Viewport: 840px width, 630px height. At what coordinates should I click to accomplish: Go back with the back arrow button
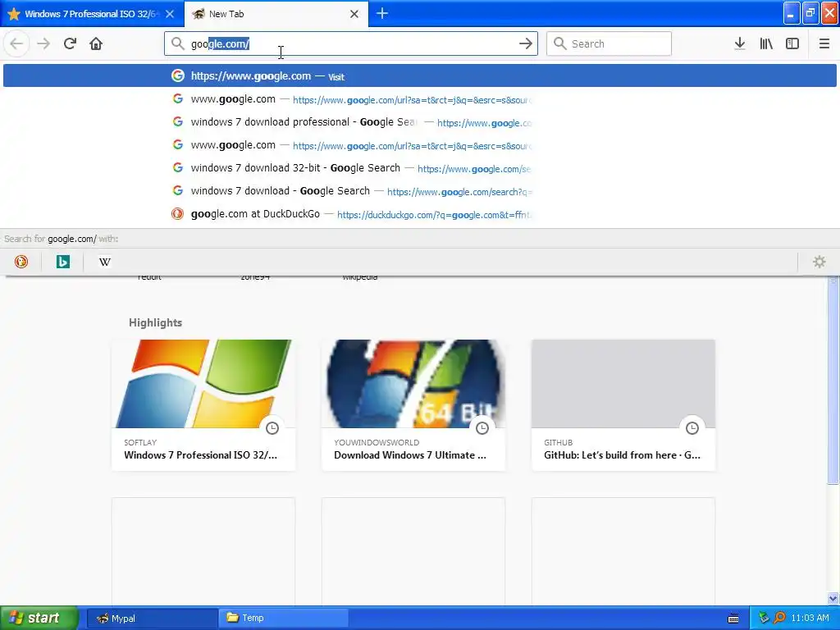tap(16, 43)
